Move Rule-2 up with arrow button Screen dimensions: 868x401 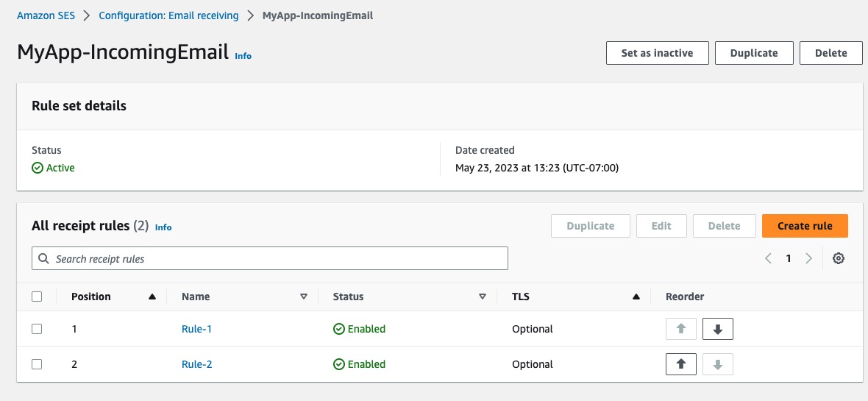[681, 364]
